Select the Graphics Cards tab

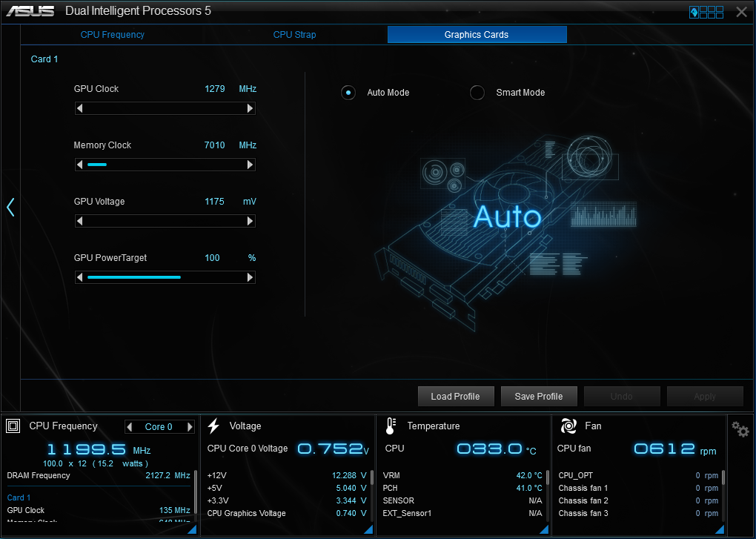point(477,35)
